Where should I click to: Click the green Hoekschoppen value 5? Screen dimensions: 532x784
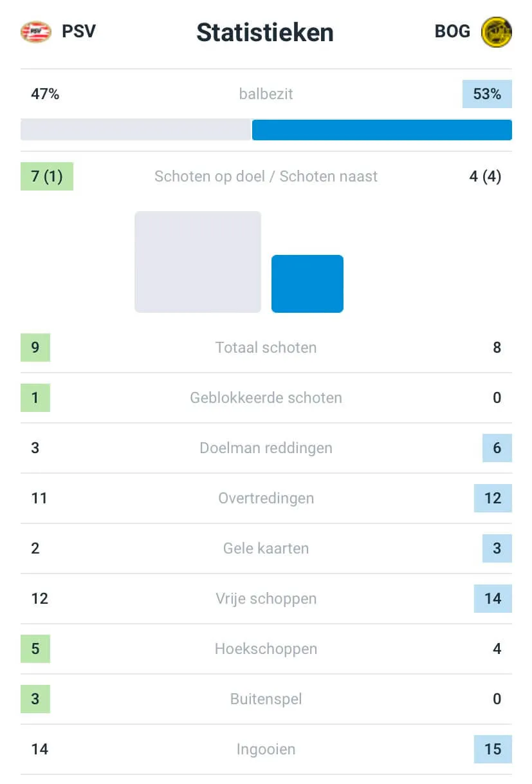coord(35,649)
